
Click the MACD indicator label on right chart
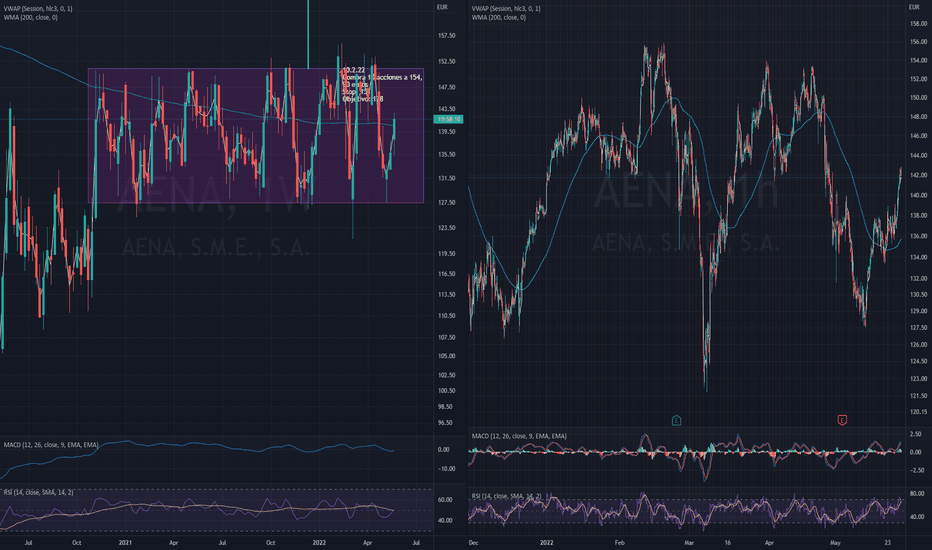[519, 436]
